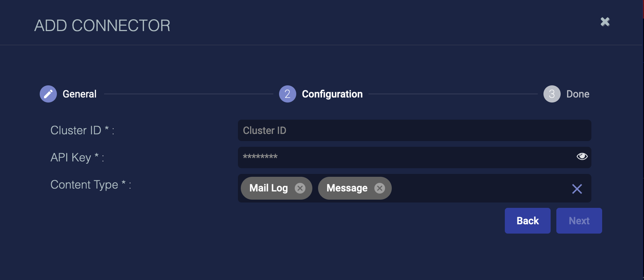Remove the Mail Log tag
Image resolution: width=644 pixels, height=280 pixels.
point(300,188)
